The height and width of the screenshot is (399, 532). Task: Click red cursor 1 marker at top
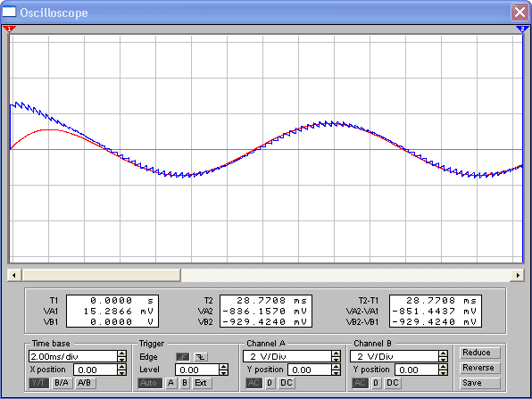pyautogui.click(x=10, y=29)
